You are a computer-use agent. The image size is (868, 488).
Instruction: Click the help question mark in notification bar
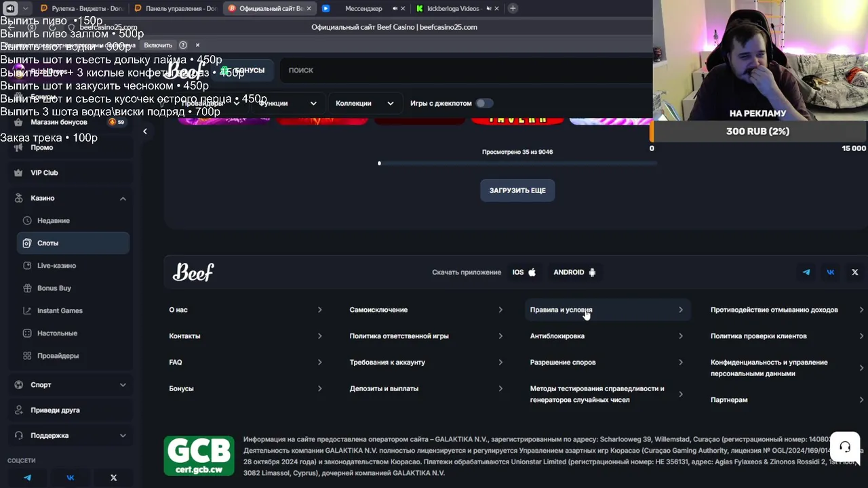click(183, 45)
